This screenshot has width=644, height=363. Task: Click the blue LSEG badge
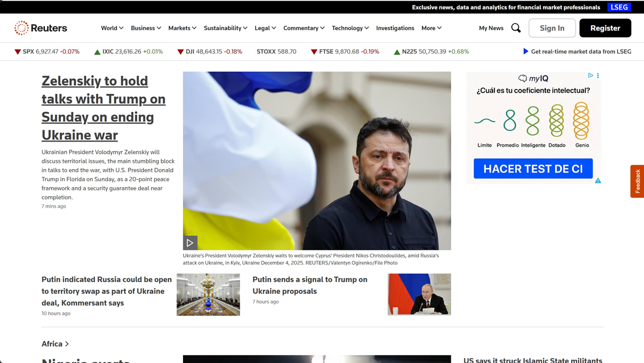tap(619, 7)
